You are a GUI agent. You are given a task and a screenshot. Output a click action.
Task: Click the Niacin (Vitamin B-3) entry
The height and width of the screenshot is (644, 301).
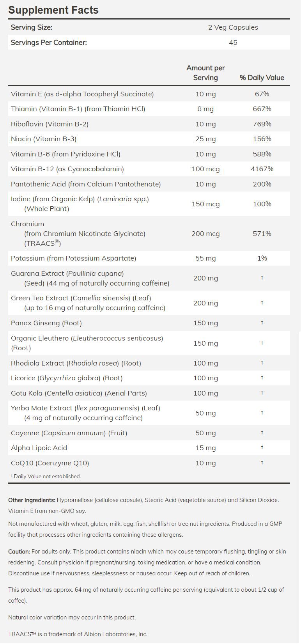44,139
